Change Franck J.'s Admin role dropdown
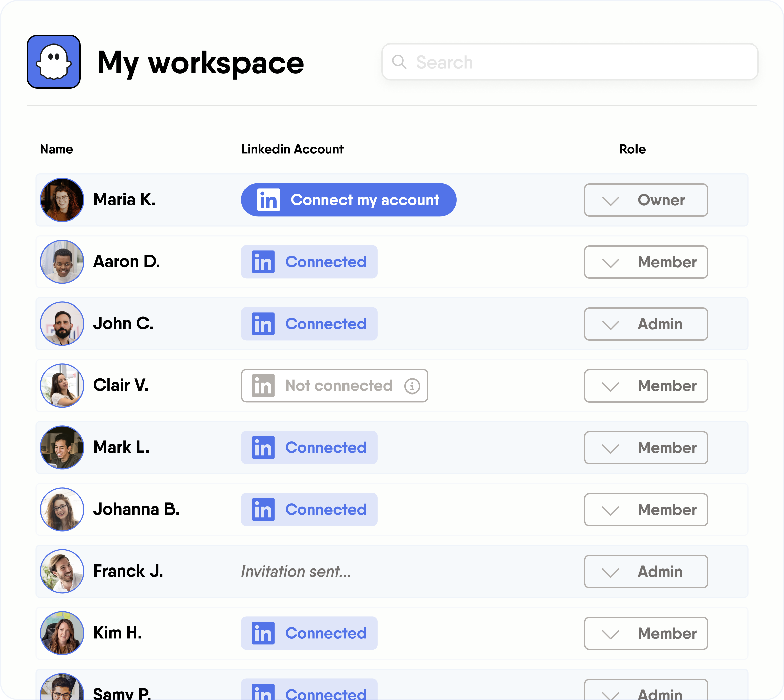784x700 pixels. tap(646, 572)
